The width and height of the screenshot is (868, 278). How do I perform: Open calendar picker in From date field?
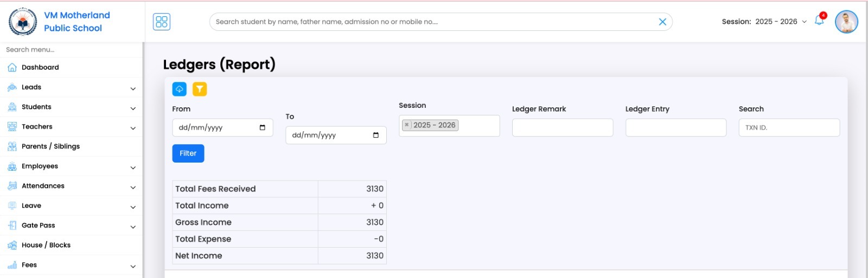tap(263, 128)
